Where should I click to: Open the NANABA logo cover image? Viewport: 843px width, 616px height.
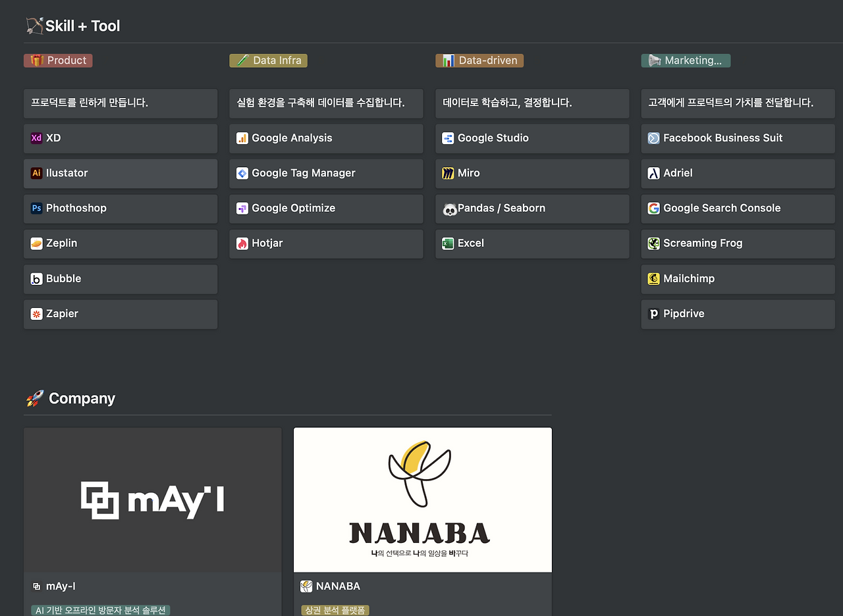pyautogui.click(x=423, y=500)
